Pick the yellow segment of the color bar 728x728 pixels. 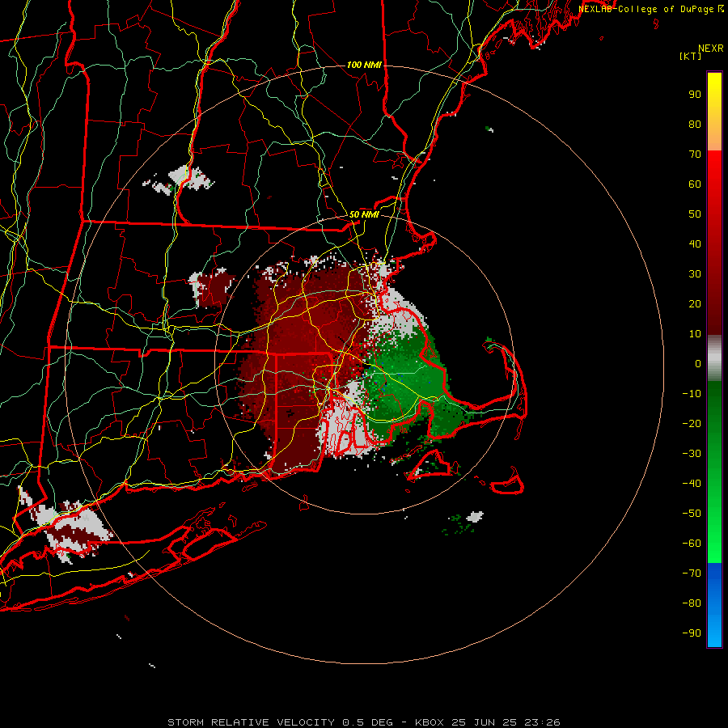coord(714,112)
